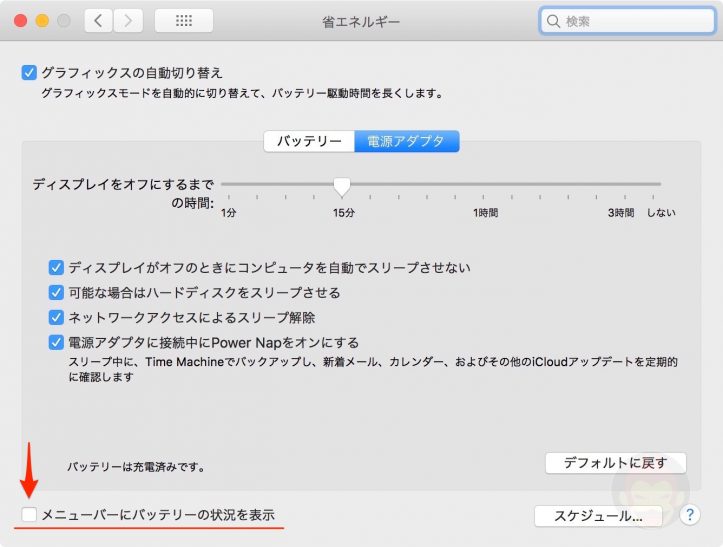Toggle 電源アダプタに接続中にPower Napをオンにする checkbox
Screen dimensions: 723x547
(x=56, y=343)
